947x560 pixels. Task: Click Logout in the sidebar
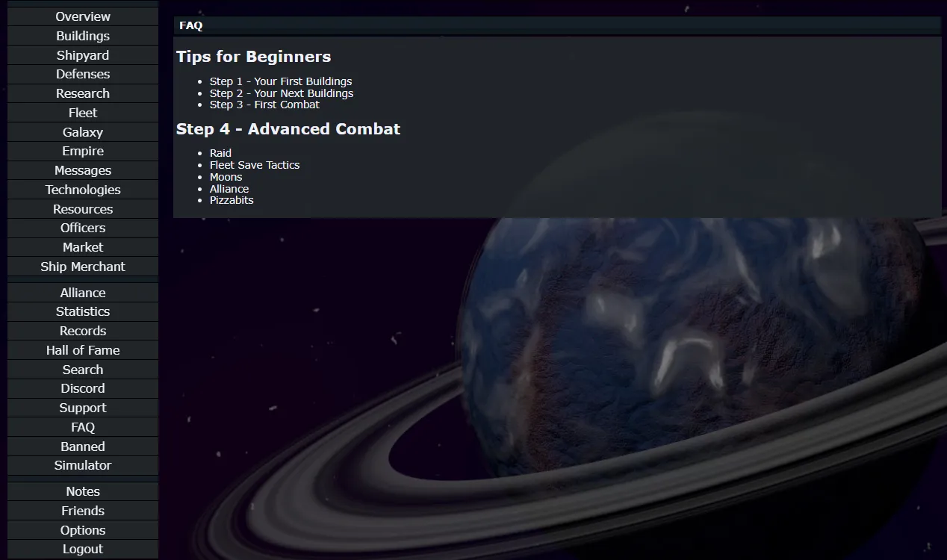83,549
